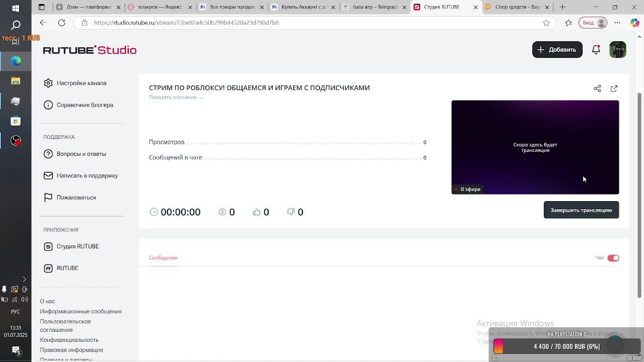644x362 pixels.
Task: Click the likes counter thumbs-up icon
Action: [x=257, y=212]
